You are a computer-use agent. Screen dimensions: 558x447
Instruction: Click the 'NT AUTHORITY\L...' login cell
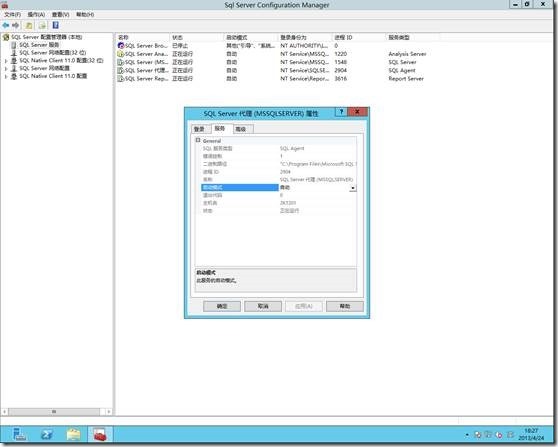click(x=304, y=46)
